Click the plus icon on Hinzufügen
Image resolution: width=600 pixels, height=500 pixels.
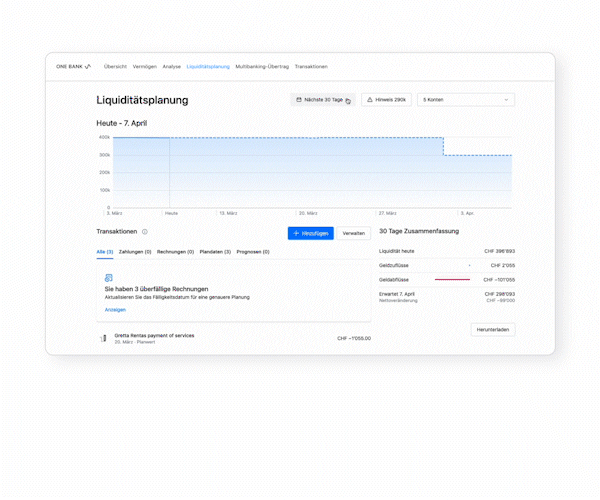click(x=296, y=233)
